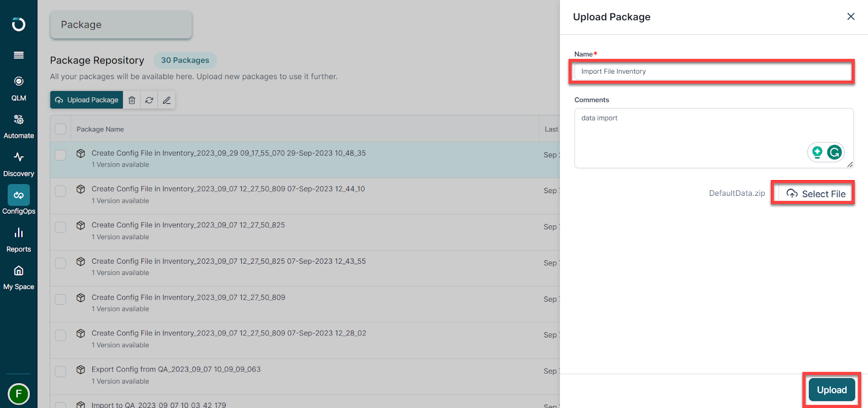Click box icon of package 12_28_02
The height and width of the screenshot is (408, 868).
(81, 334)
